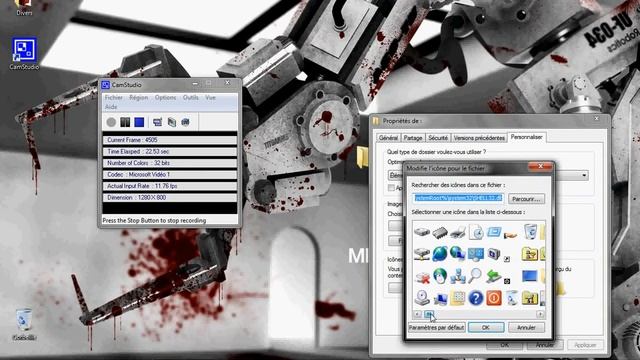Select the blue control panel monitor icon
Screen dimensions: 640x360
pos(476,254)
